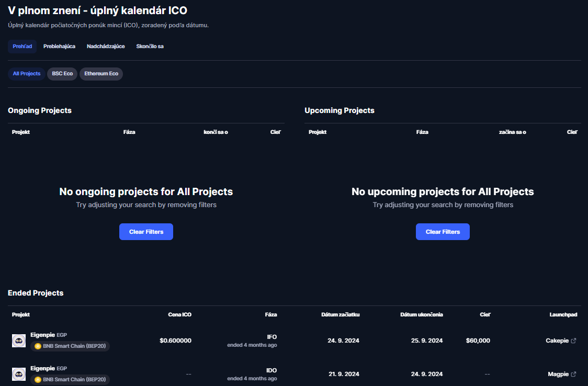Select the All Projects filter chip
Screen dimensions: 588x386
click(x=27, y=74)
